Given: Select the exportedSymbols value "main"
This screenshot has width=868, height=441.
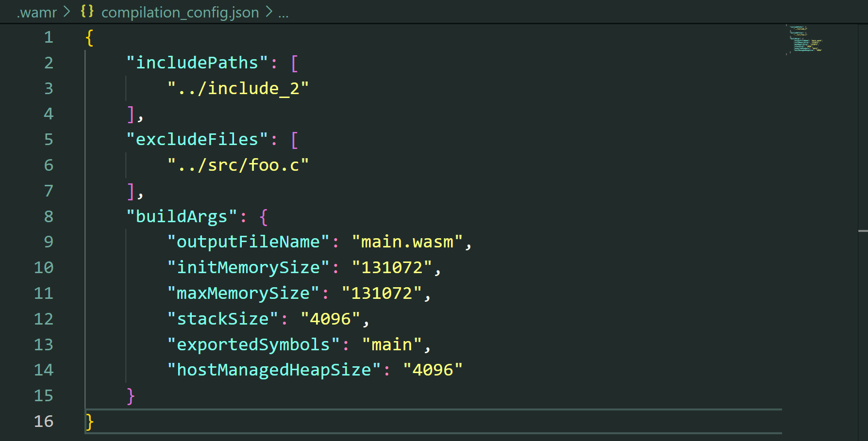Looking at the screenshot, I should tap(394, 344).
